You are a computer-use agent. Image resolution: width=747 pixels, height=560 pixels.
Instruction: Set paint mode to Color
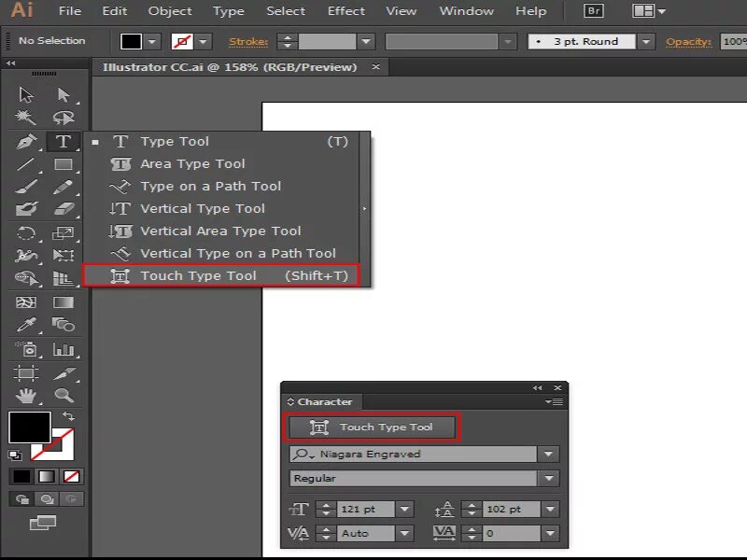pos(21,476)
